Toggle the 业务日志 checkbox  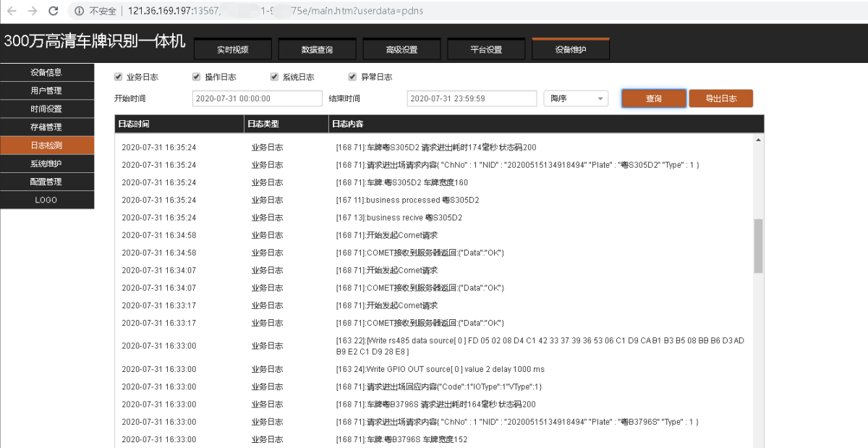click(119, 77)
